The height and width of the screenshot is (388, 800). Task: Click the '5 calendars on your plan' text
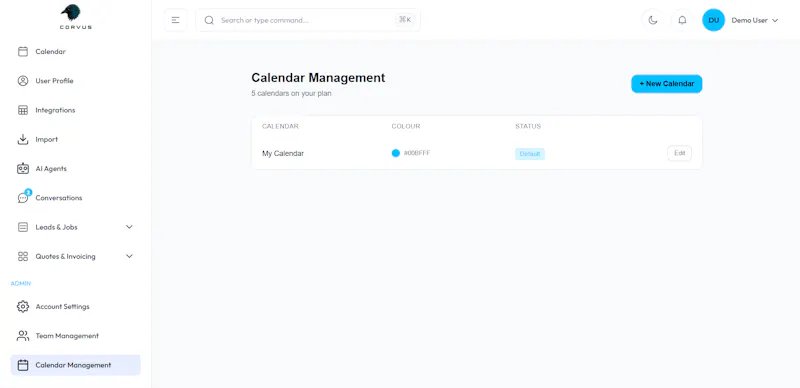(x=291, y=93)
